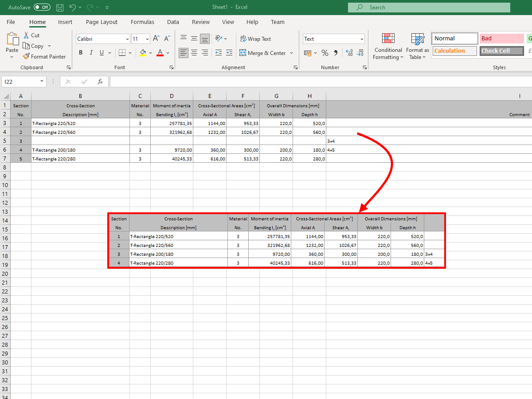Click the Center alignment icon
The image size is (532, 399).
coord(194,53)
